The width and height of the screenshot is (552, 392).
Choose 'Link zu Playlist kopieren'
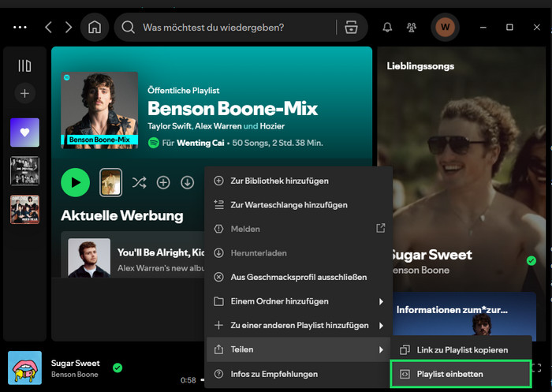point(461,350)
